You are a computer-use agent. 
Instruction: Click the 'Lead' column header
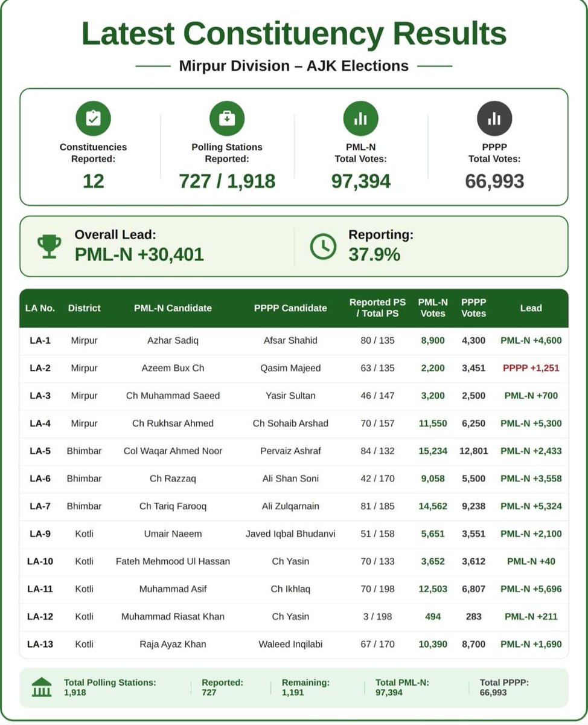[x=531, y=308]
